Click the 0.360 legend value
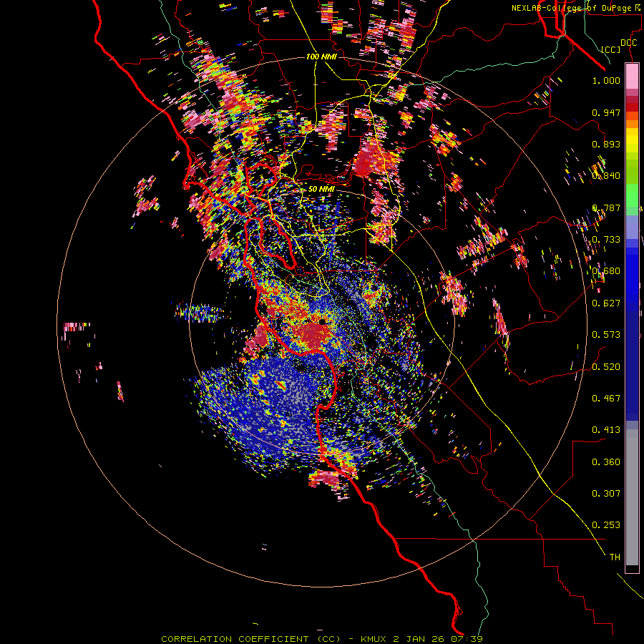This screenshot has width=644, height=644. (x=606, y=462)
